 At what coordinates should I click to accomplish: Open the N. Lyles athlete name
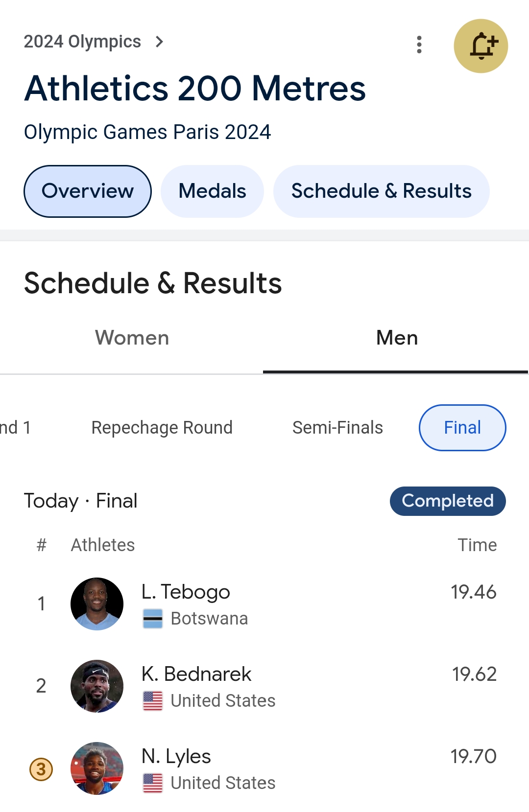[176, 757]
